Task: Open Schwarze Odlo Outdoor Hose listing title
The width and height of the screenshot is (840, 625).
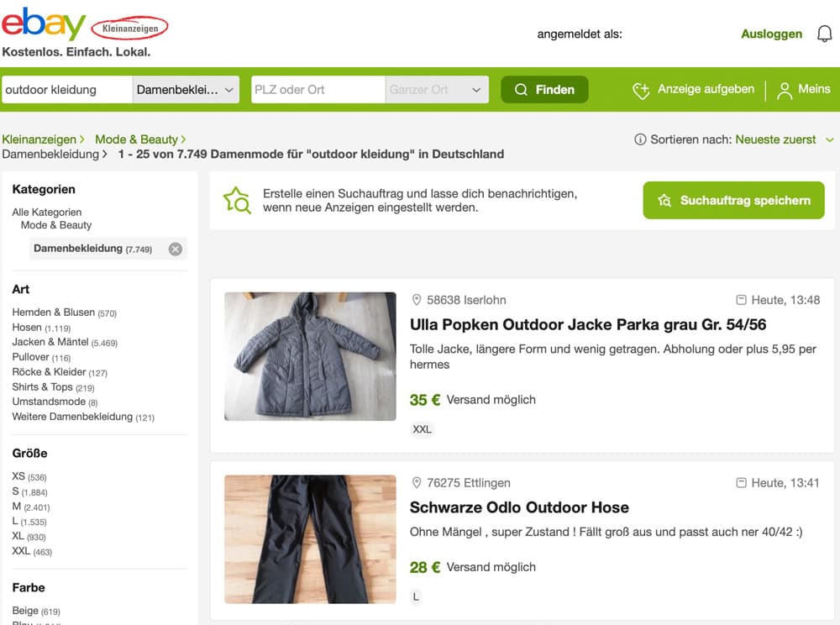Action: pyautogui.click(x=519, y=507)
